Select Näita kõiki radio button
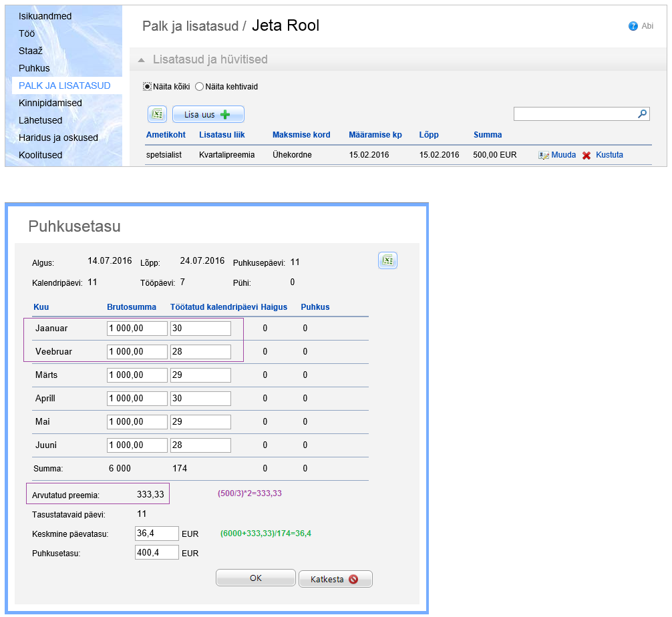 [x=147, y=87]
